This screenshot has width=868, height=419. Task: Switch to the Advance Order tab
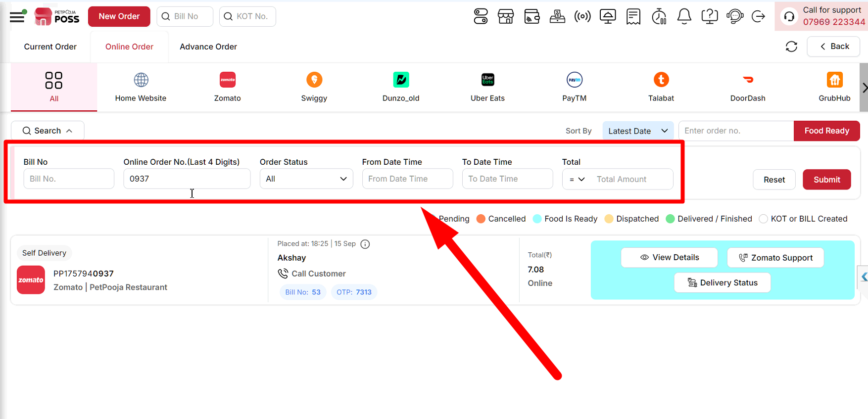(x=208, y=47)
